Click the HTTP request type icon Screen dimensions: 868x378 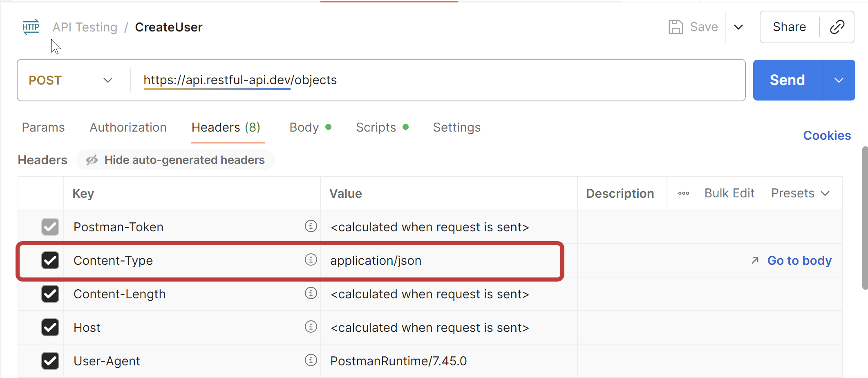click(31, 27)
